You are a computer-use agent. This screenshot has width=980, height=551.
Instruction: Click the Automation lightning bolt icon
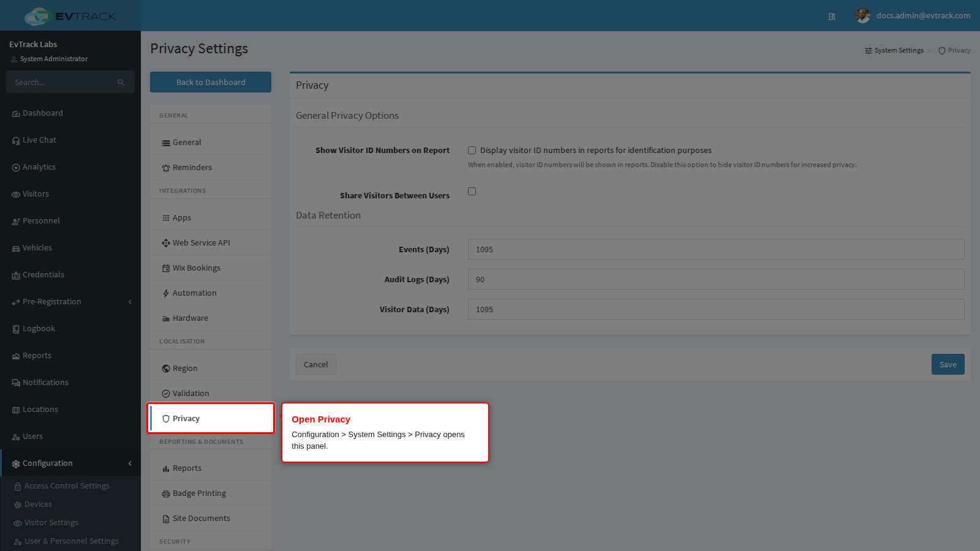[166, 293]
